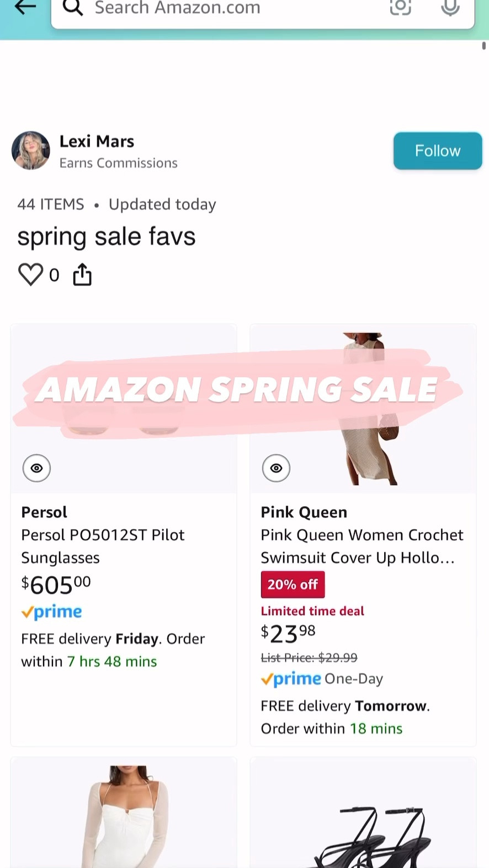Image resolution: width=489 pixels, height=868 pixels.
Task: Expand the 44 ITEMS list details
Action: (x=51, y=203)
